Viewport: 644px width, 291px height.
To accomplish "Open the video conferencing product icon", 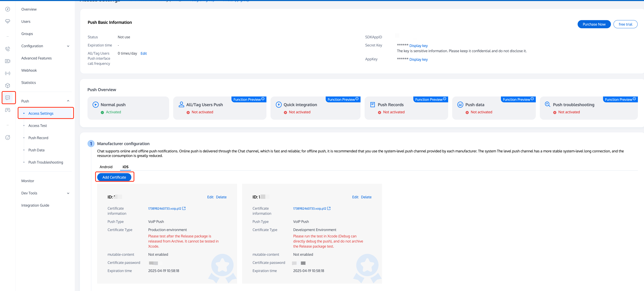I will tap(8, 61).
